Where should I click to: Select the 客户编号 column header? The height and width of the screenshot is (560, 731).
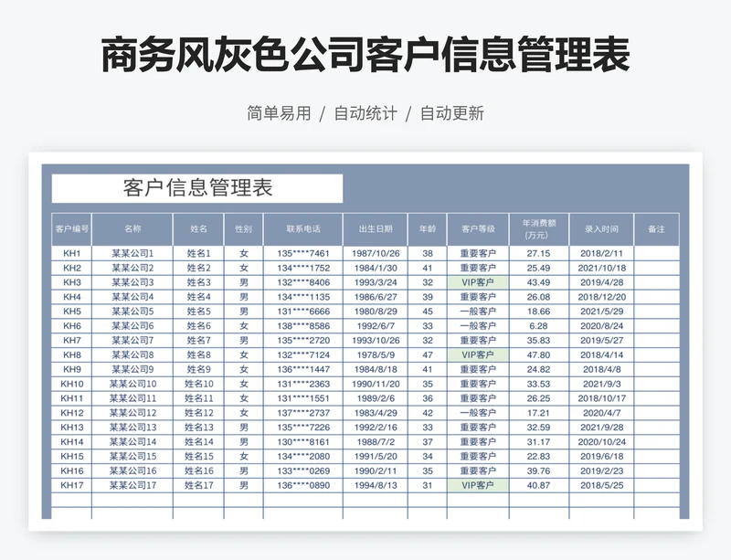(72, 229)
